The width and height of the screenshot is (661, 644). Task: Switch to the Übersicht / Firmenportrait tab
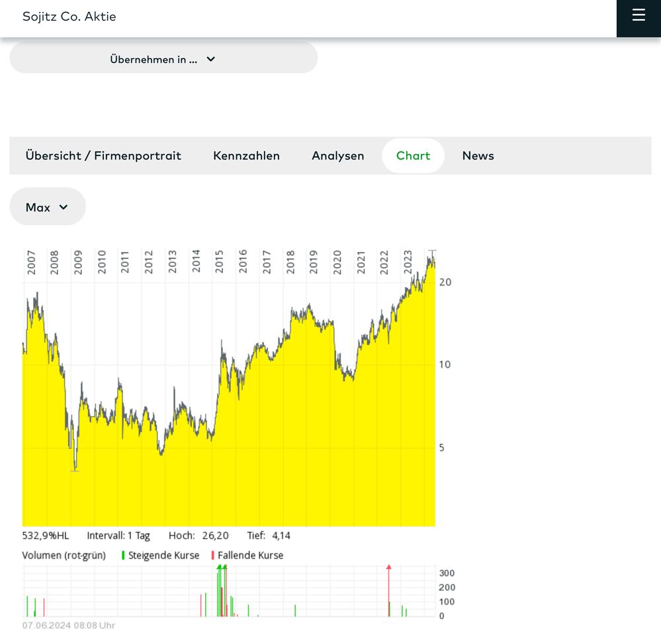103,155
